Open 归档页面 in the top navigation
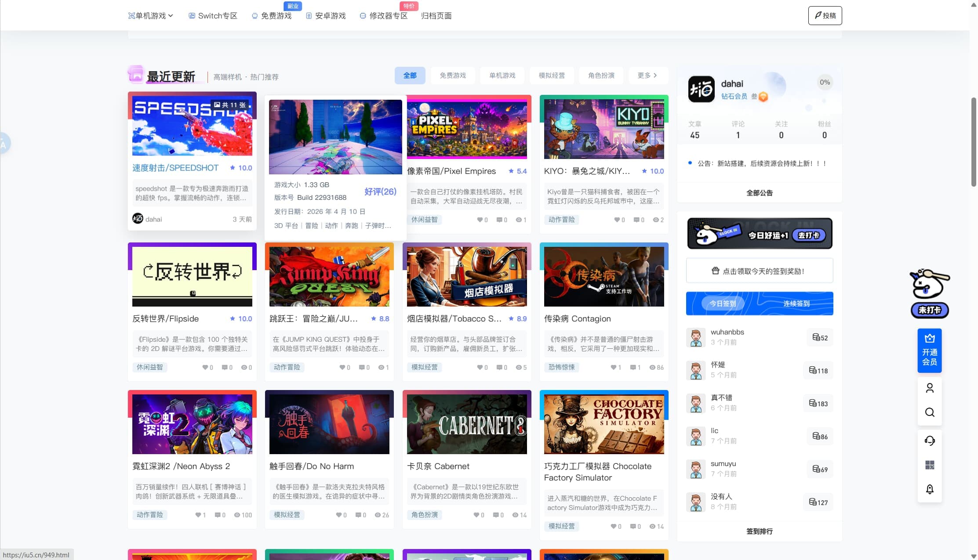Screen dimensions: 978x560 click(436, 16)
